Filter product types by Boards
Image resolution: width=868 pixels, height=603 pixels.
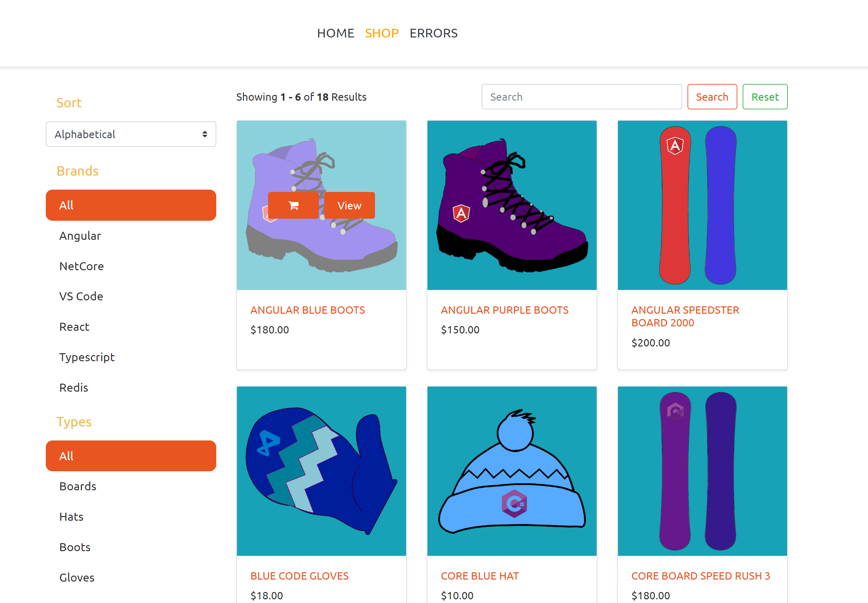click(x=78, y=486)
